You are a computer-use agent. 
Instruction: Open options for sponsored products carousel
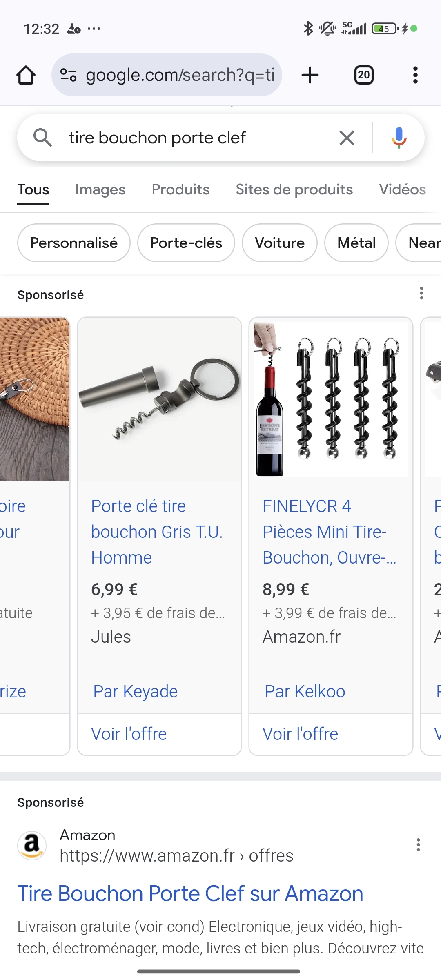421,293
